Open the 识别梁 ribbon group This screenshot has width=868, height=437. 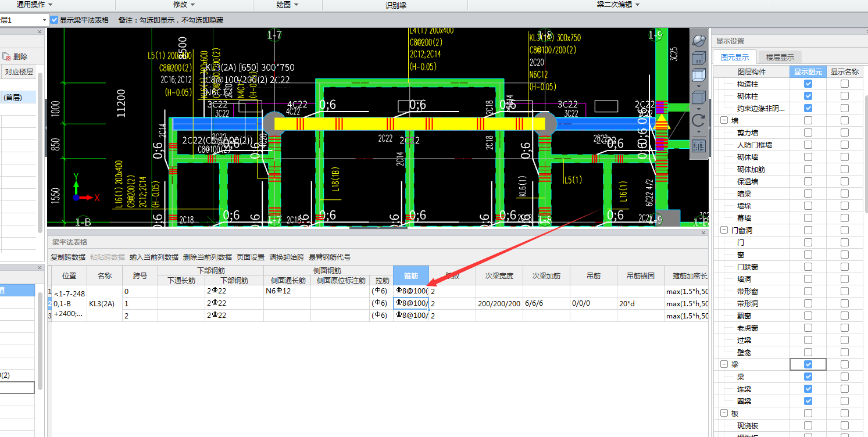[396, 6]
